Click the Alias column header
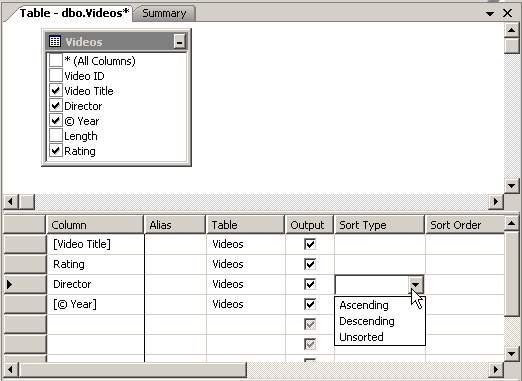 pyautogui.click(x=175, y=225)
